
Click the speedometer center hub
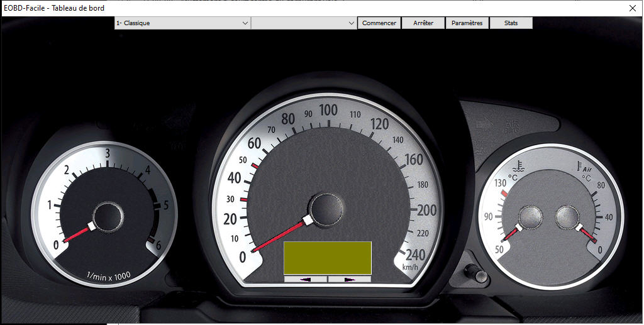[327, 210]
